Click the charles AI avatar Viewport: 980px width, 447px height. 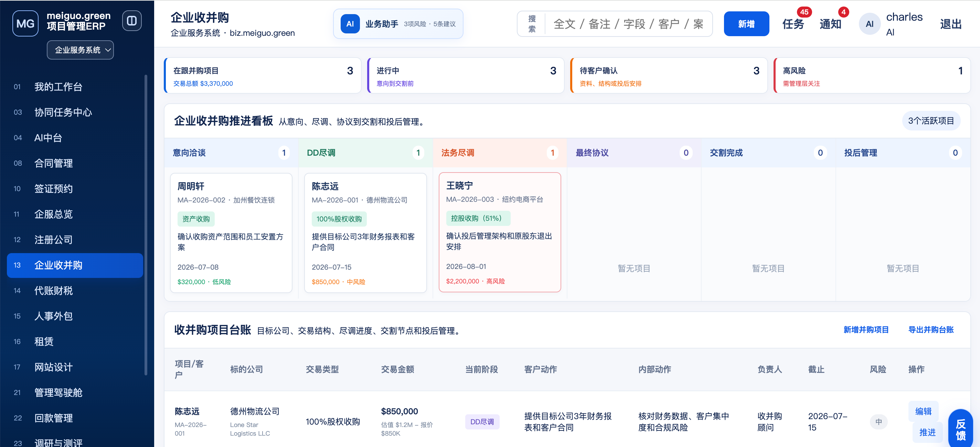click(869, 24)
